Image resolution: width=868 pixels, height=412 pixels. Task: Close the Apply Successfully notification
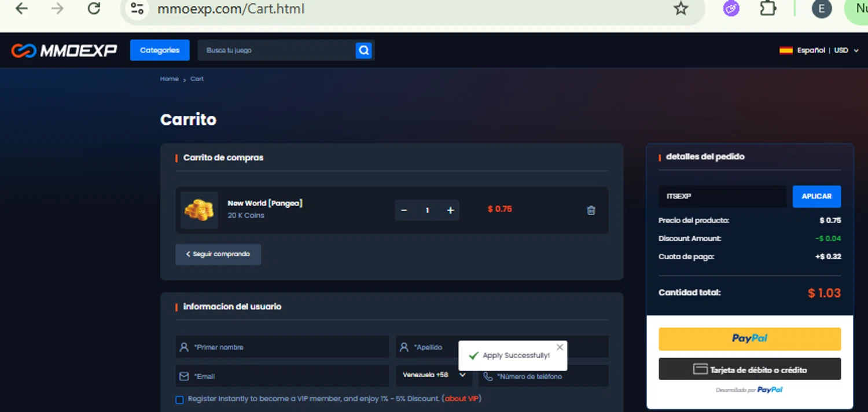(x=560, y=347)
